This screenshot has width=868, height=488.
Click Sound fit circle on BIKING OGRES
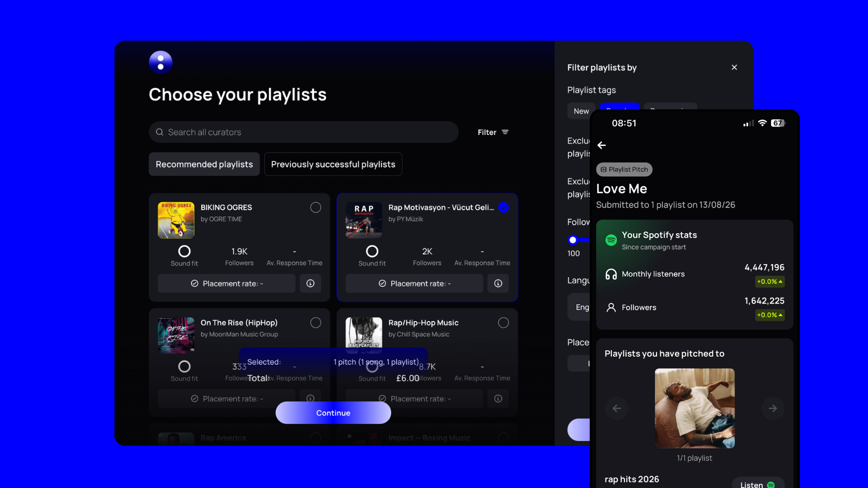tap(184, 252)
